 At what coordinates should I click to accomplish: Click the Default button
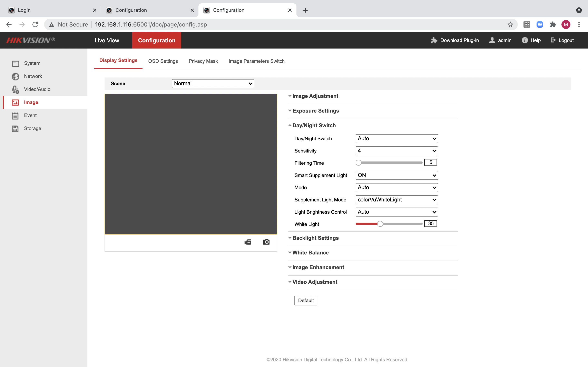click(x=306, y=301)
